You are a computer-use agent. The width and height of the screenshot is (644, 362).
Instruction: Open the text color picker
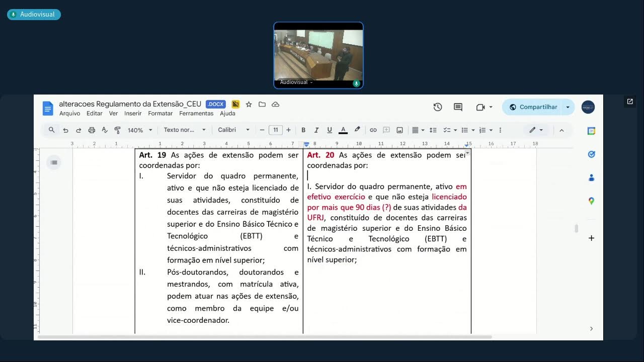[343, 130]
